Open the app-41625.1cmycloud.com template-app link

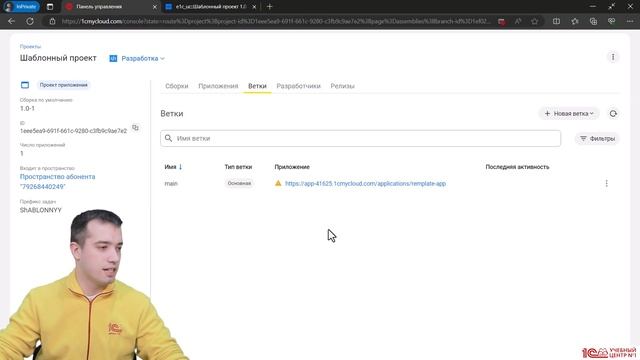[x=365, y=184]
